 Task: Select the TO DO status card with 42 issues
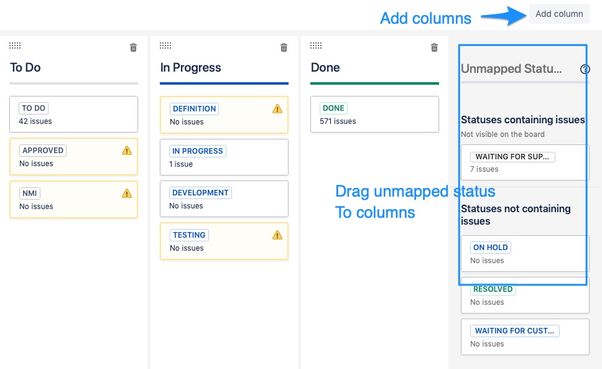(x=74, y=114)
